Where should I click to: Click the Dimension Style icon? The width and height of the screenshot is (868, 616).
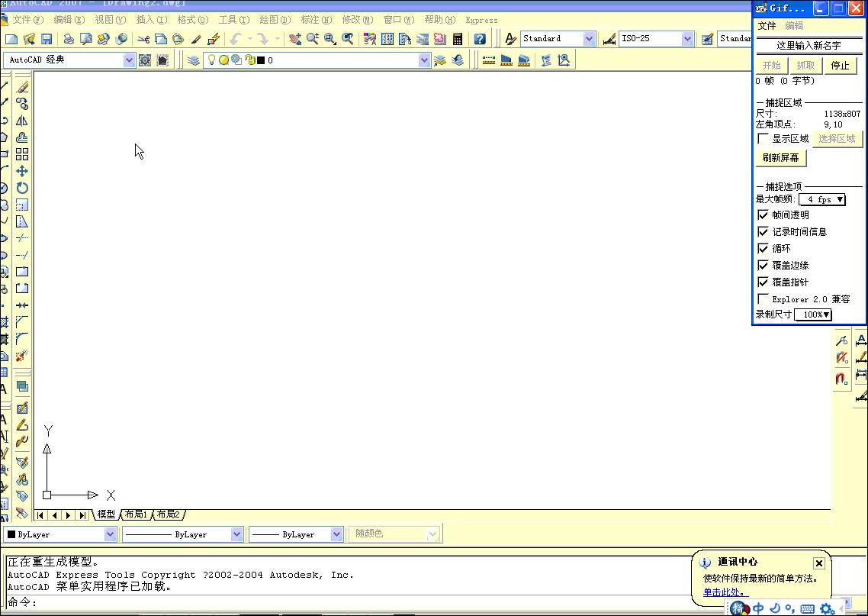pos(609,39)
